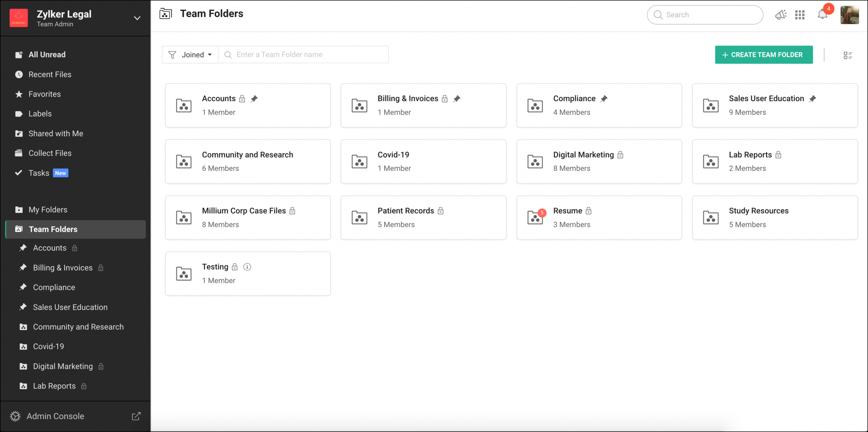Image resolution: width=868 pixels, height=432 pixels.
Task: Open the Shared with Me section
Action: pyautogui.click(x=56, y=133)
